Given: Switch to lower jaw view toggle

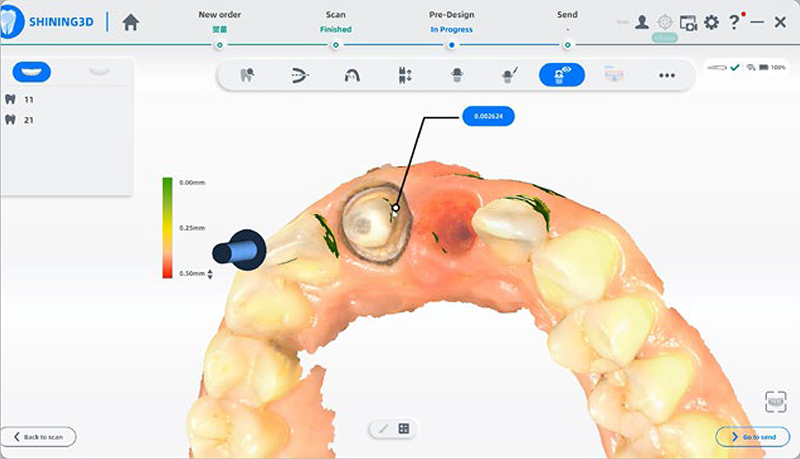Looking at the screenshot, I should [x=98, y=72].
